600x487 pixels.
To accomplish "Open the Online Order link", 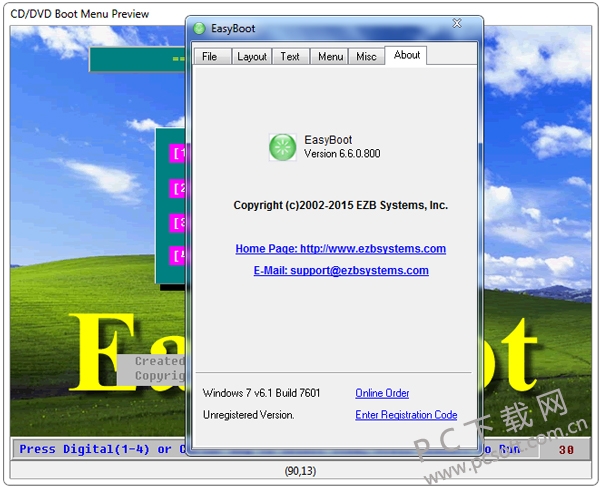I will tap(382, 393).
